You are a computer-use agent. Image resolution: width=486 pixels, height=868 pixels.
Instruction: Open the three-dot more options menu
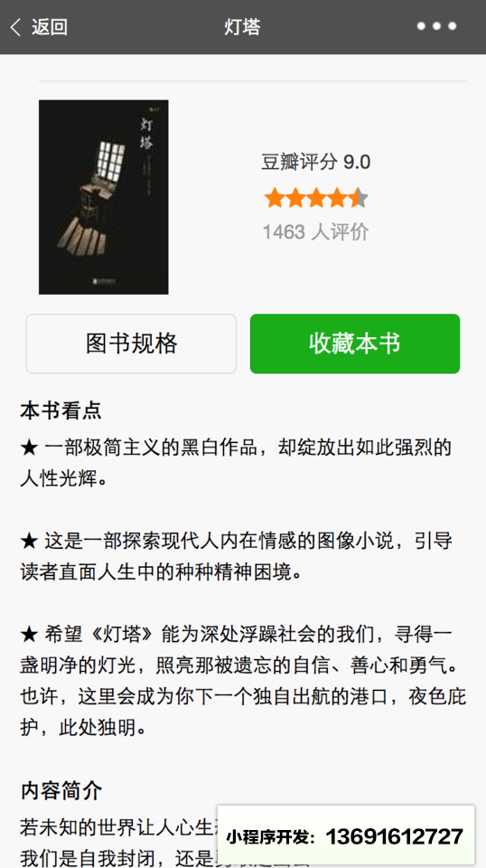coord(436,26)
